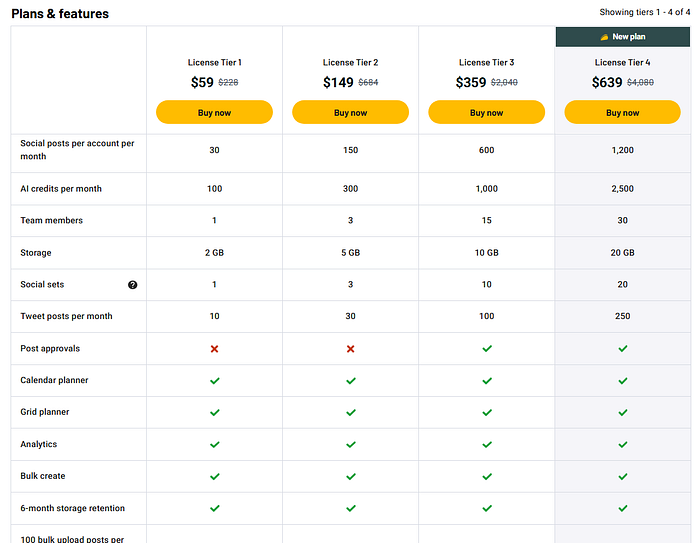Buy License Tier 1 for $59
Viewport: 700px width, 543px height.
pyautogui.click(x=214, y=112)
